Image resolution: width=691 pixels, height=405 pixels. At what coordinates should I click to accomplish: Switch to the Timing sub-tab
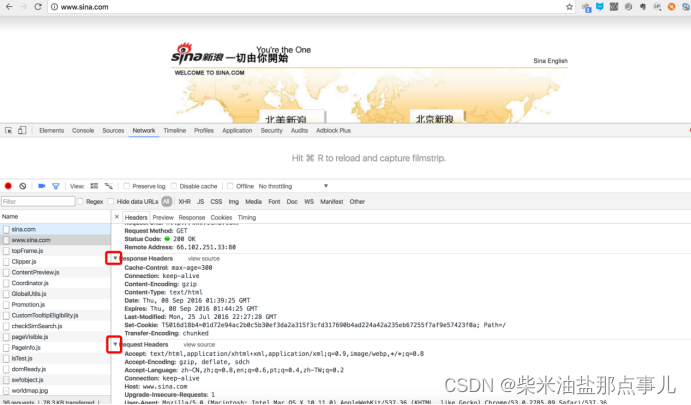(247, 217)
